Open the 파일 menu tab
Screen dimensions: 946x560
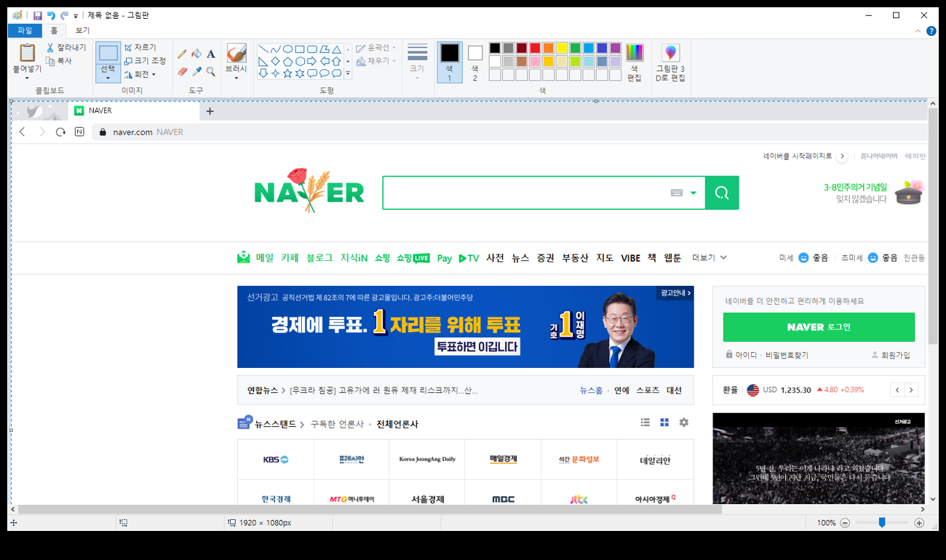coord(25,31)
